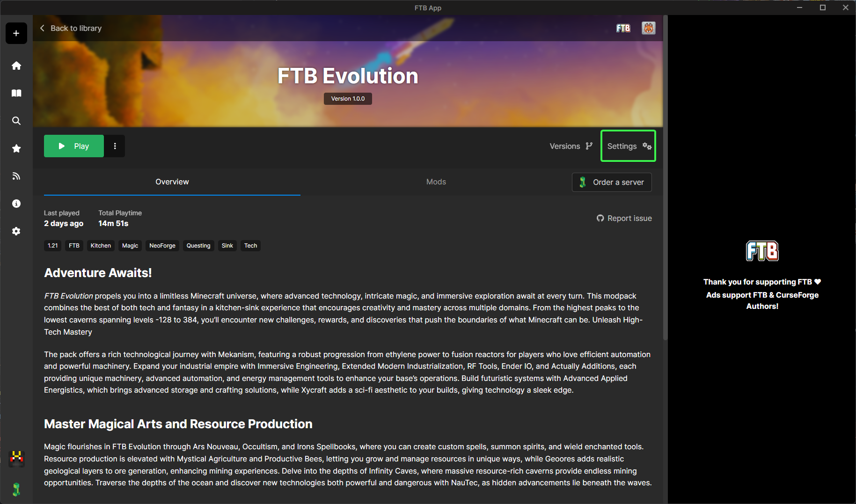
Task: Launch FTB Evolution with Play button
Action: [74, 146]
